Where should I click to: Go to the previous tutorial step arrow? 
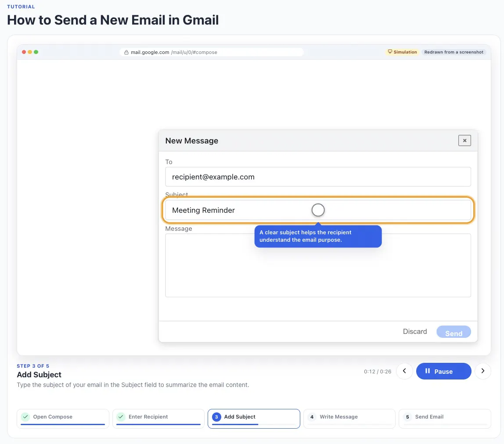tap(404, 371)
